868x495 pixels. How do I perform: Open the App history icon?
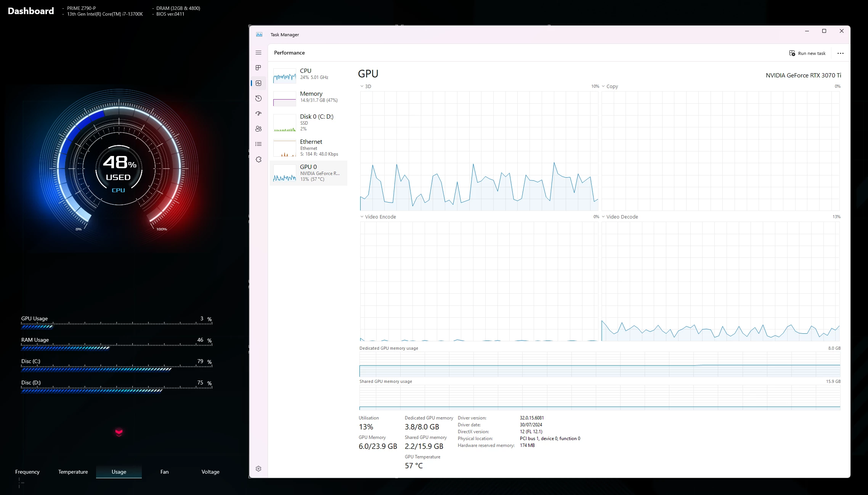point(258,98)
